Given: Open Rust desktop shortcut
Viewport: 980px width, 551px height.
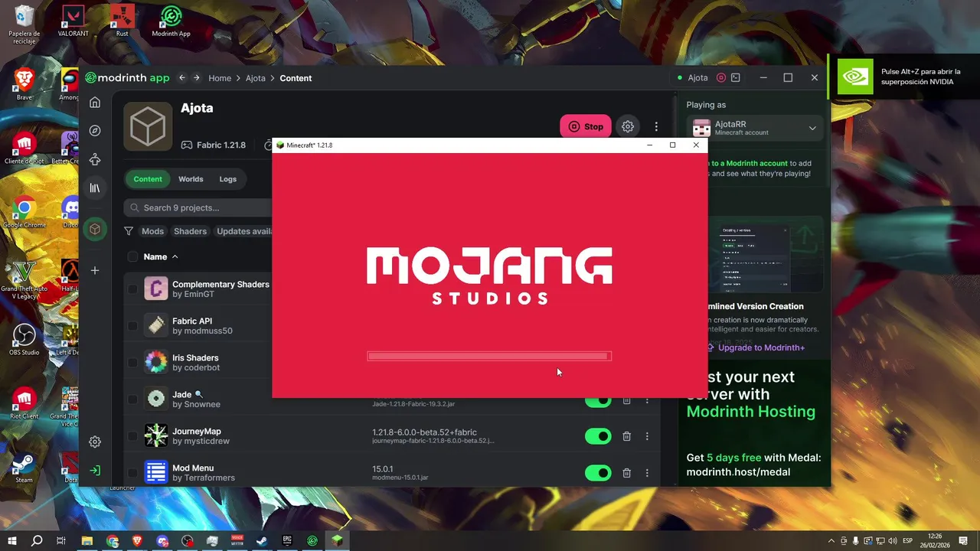Looking at the screenshot, I should (x=122, y=21).
